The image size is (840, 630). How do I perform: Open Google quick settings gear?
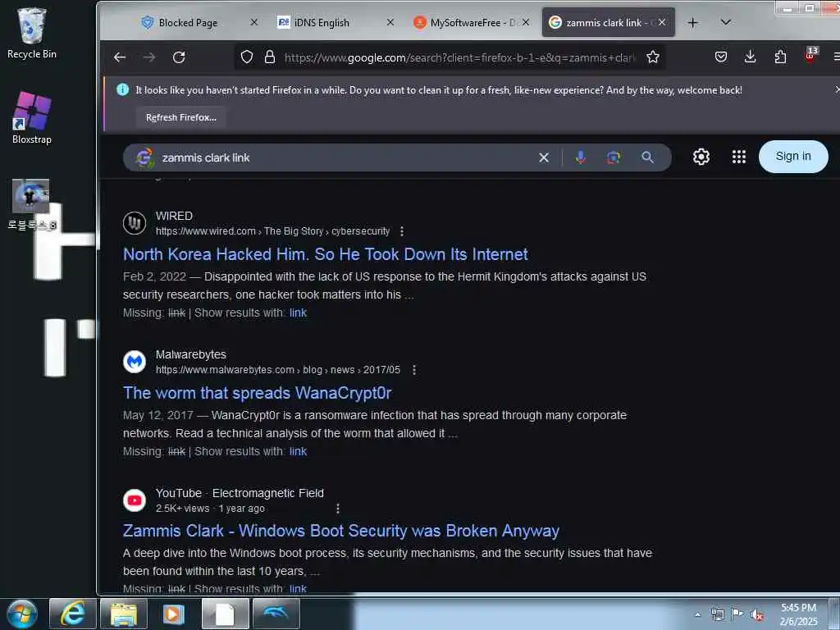tap(701, 157)
